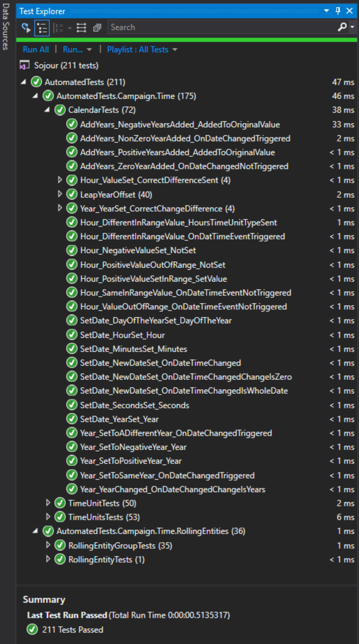359x644 pixels.
Task: Expand the RollingEntityGroupTests node
Action: [48, 545]
